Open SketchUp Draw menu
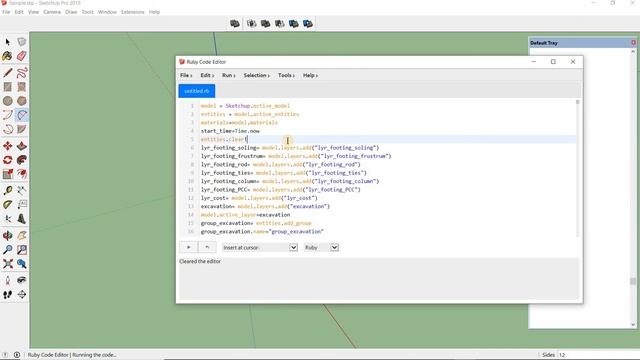Viewport: 640px width, 360px height. click(71, 12)
